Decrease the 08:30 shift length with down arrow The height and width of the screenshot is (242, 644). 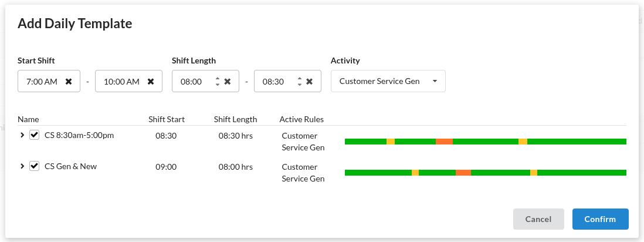(x=300, y=85)
